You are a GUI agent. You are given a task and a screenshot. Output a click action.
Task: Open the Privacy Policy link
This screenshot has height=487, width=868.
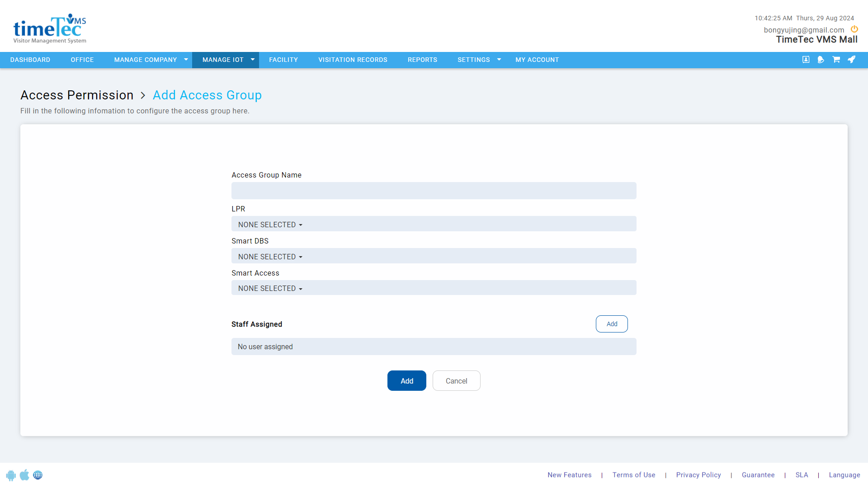tap(698, 475)
